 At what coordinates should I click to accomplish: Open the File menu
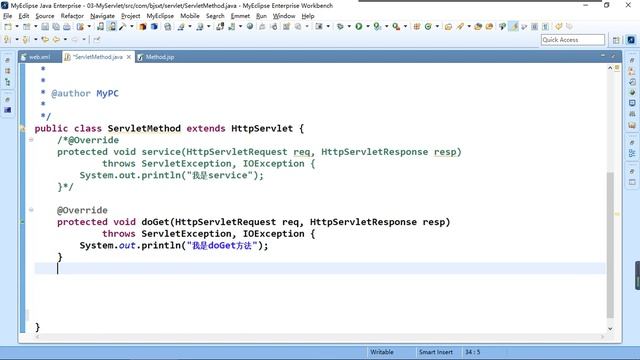[x=8, y=16]
